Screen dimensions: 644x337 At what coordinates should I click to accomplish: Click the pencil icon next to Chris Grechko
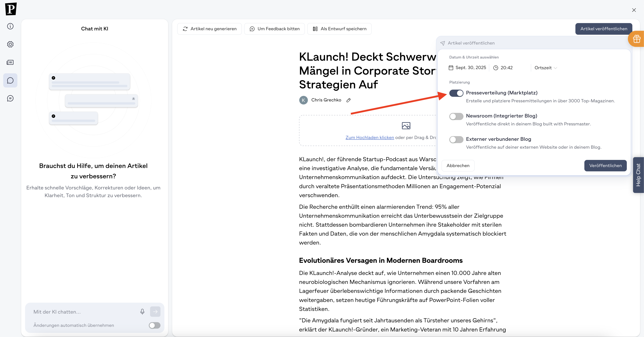click(349, 100)
